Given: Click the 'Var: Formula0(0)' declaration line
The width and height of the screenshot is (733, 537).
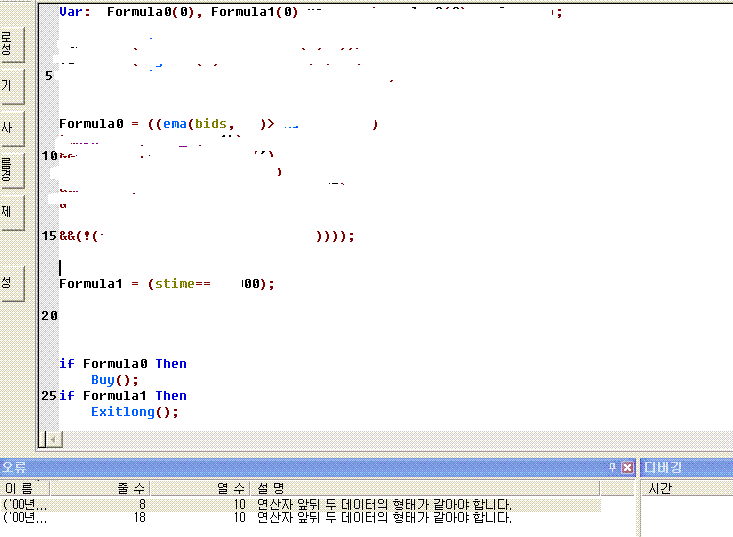Looking at the screenshot, I should point(180,13).
